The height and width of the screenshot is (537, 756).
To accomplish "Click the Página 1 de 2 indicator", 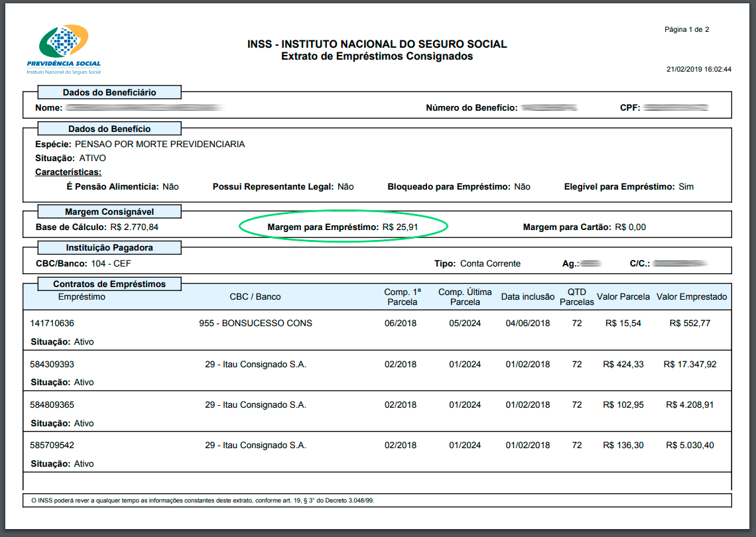I will pyautogui.click(x=687, y=30).
